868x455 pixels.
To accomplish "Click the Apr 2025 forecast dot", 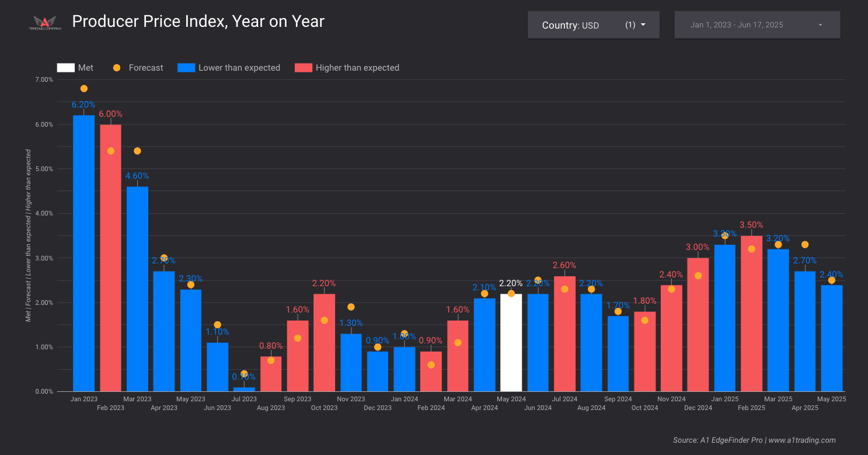I will 805,245.
